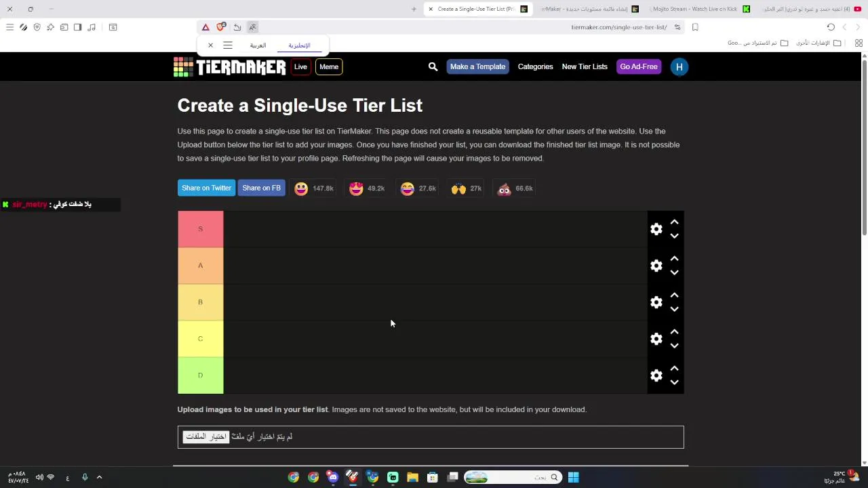Viewport: 868px width, 488px height.
Task: Share on Twitter
Action: tap(206, 188)
